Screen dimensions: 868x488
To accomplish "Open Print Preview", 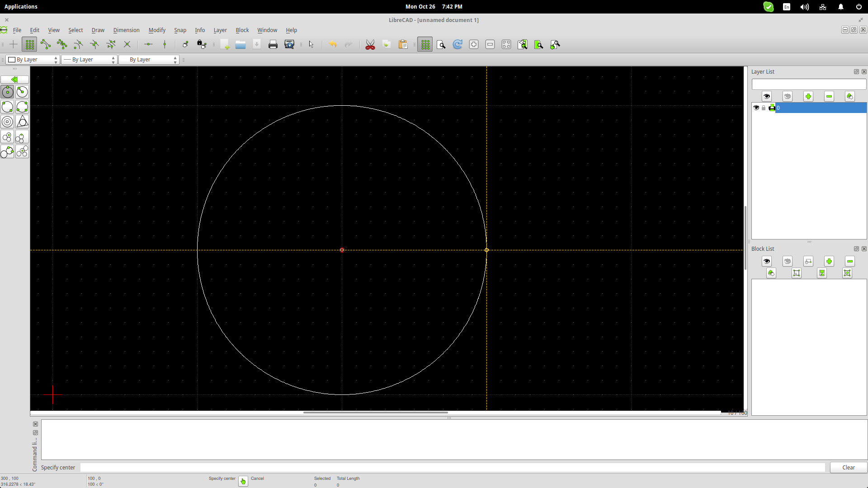I will point(289,44).
